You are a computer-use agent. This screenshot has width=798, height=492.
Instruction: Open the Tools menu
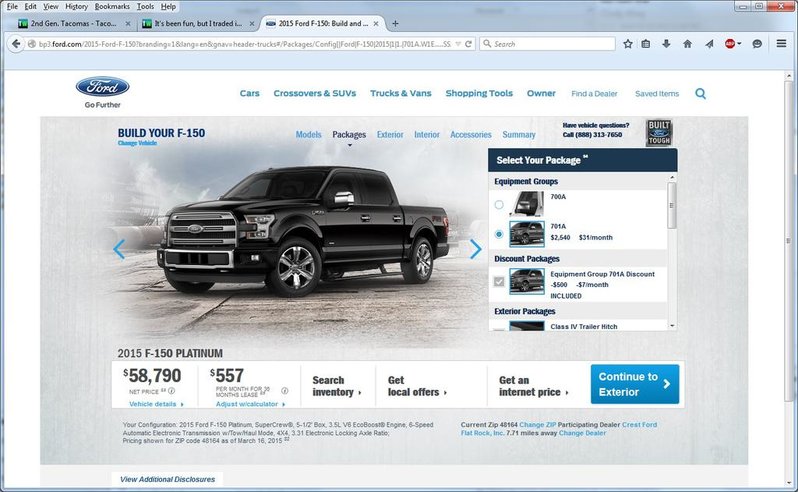click(x=145, y=7)
